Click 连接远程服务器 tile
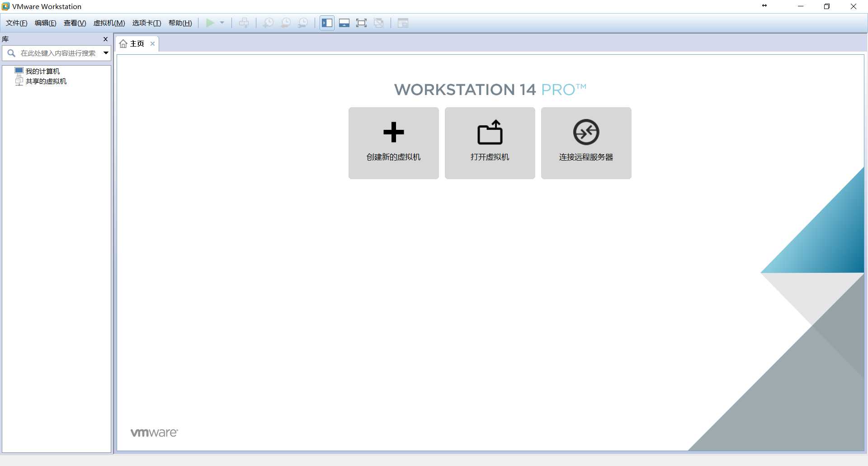The height and width of the screenshot is (466, 868). [586, 143]
